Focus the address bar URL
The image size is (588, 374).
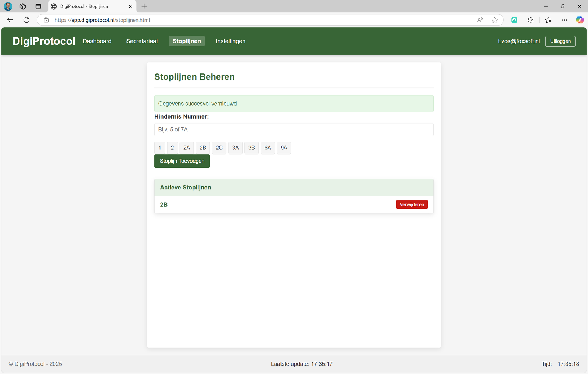[x=102, y=20]
